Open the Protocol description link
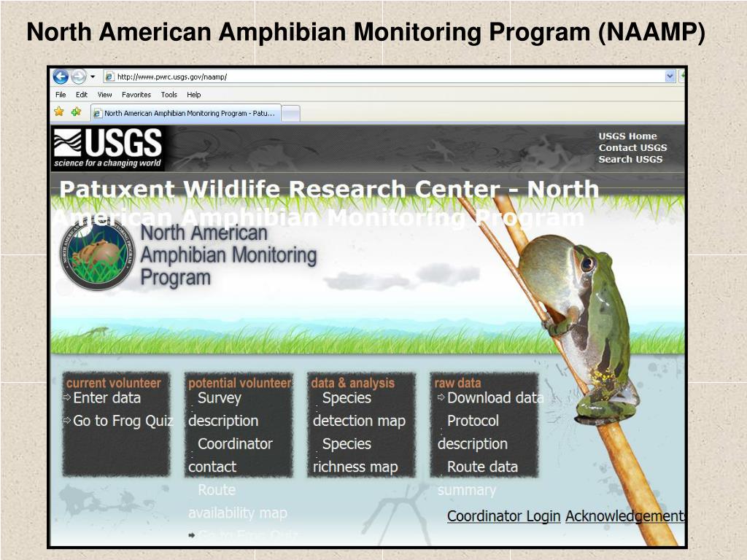Screen dimensions: 747x560 [x=473, y=432]
